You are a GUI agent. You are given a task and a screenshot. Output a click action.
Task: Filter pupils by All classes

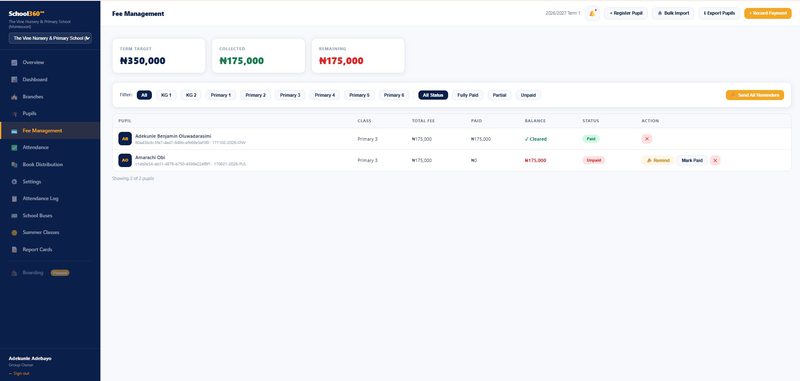[x=144, y=95]
